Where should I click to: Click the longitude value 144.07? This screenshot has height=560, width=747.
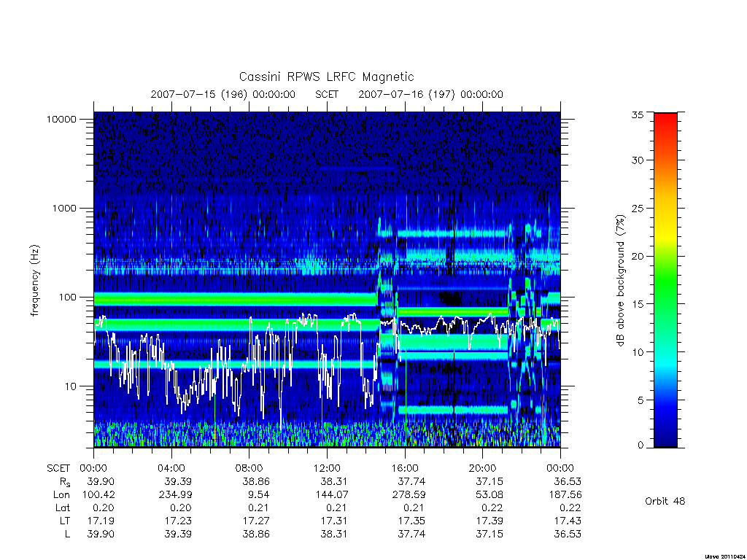(x=331, y=495)
